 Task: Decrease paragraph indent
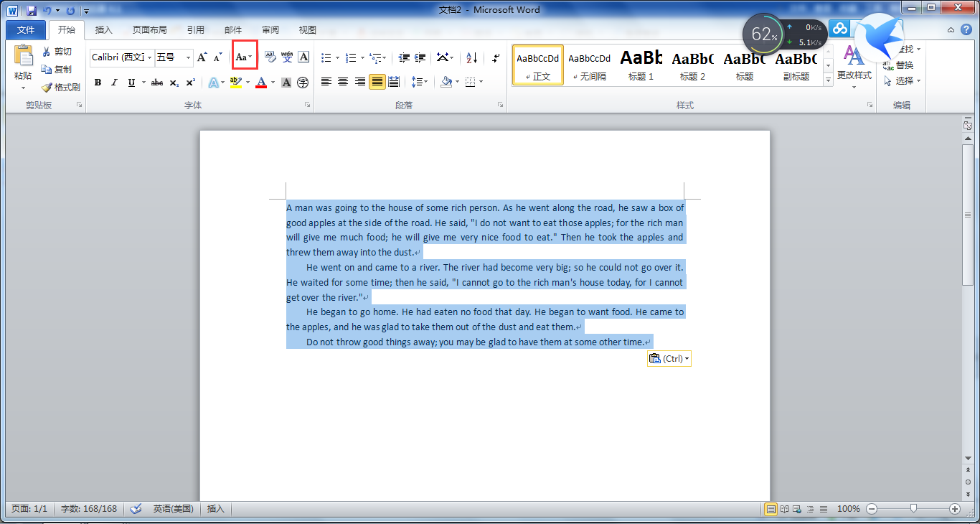point(405,57)
